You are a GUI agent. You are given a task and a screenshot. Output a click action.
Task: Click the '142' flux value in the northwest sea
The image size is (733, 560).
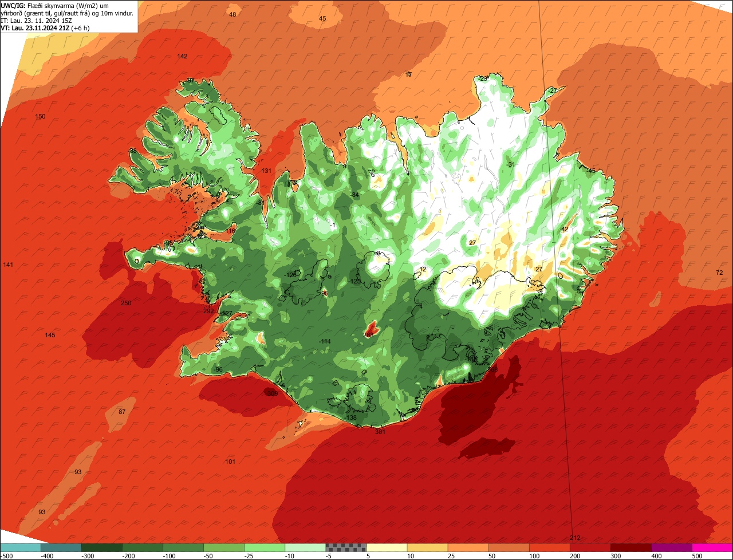pos(182,56)
